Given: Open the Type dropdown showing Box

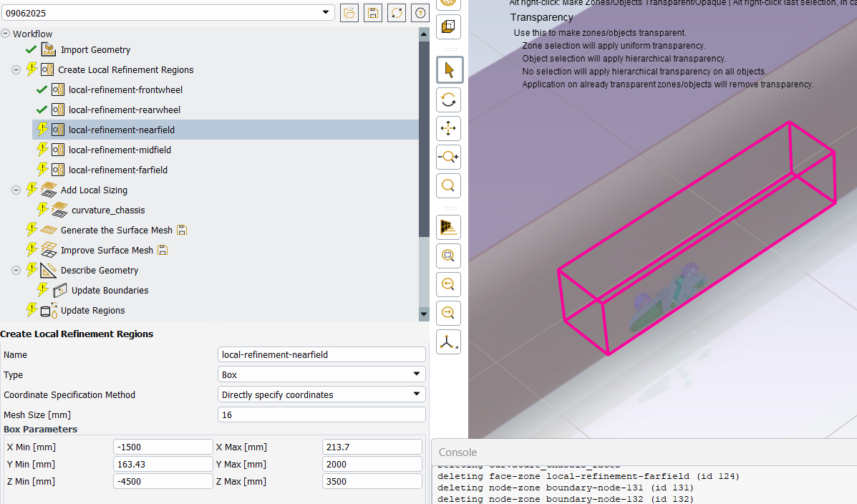Looking at the screenshot, I should [x=321, y=374].
